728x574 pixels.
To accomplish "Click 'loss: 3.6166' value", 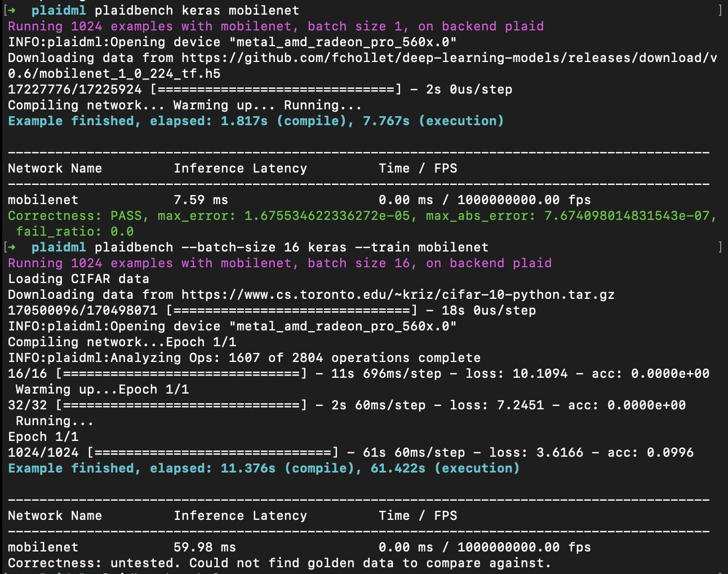I will pyautogui.click(x=536, y=452).
